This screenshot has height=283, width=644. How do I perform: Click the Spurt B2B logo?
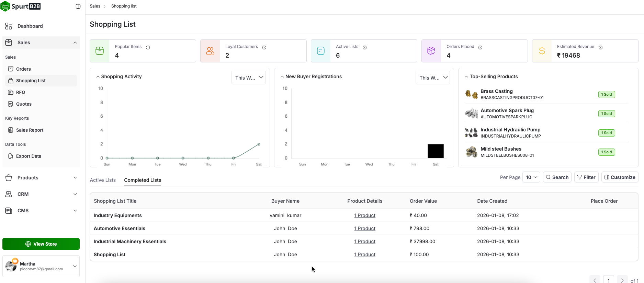tap(21, 6)
